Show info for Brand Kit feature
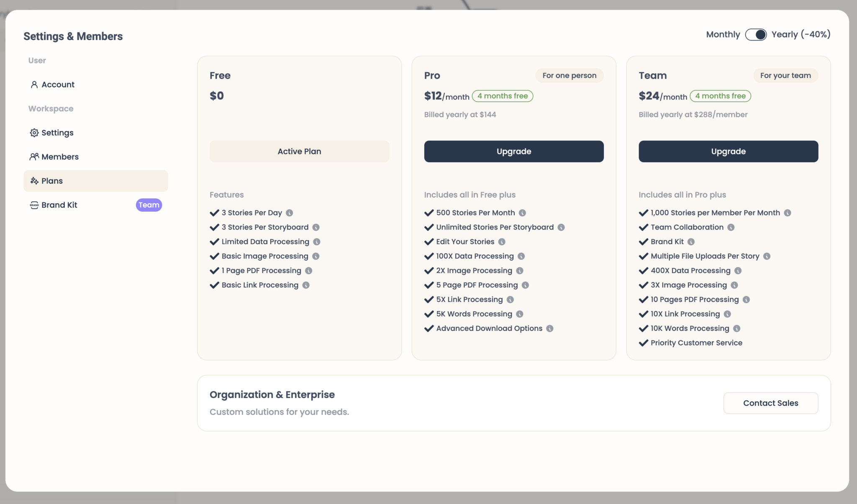Viewport: 857px width, 504px height. click(691, 242)
